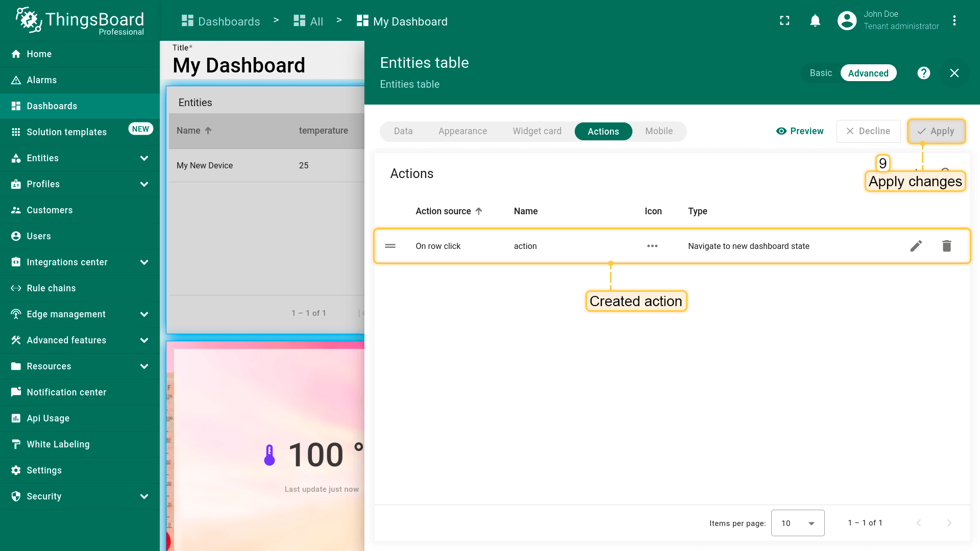The height and width of the screenshot is (551, 980).
Task: Click the drag handle of action row
Action: [390, 246]
